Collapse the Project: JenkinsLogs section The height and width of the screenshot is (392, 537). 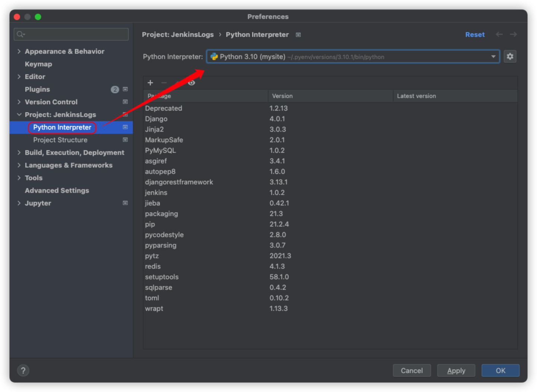coord(19,115)
